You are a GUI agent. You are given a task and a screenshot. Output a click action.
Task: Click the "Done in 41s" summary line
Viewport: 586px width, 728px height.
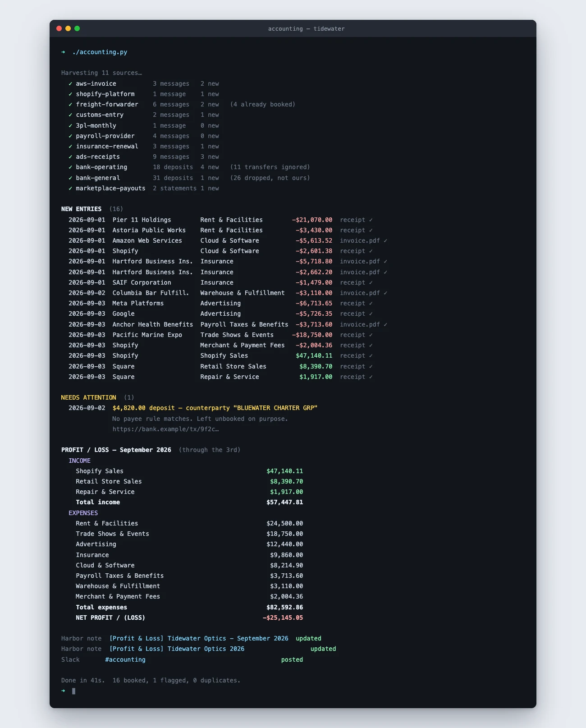pos(151,680)
